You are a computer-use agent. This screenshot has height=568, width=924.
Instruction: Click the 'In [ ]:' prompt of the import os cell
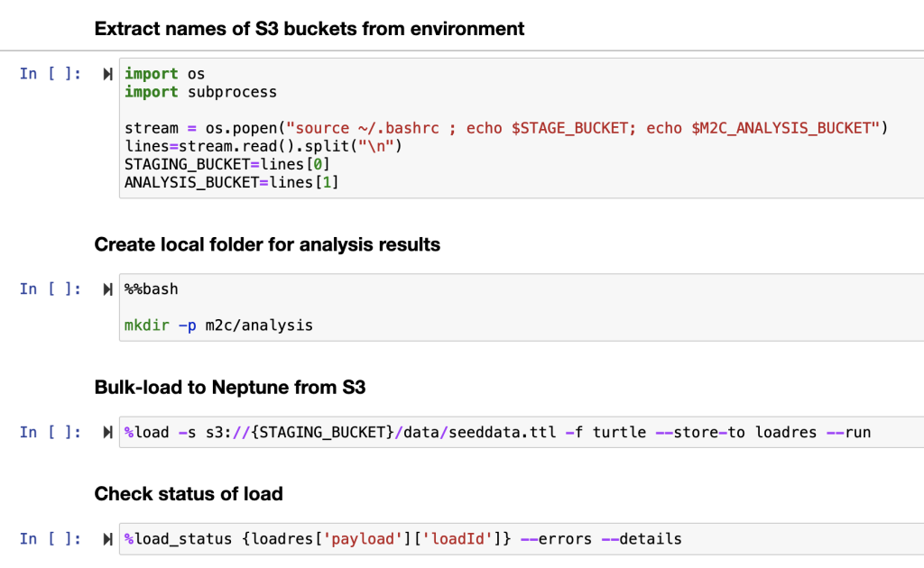pyautogui.click(x=51, y=74)
